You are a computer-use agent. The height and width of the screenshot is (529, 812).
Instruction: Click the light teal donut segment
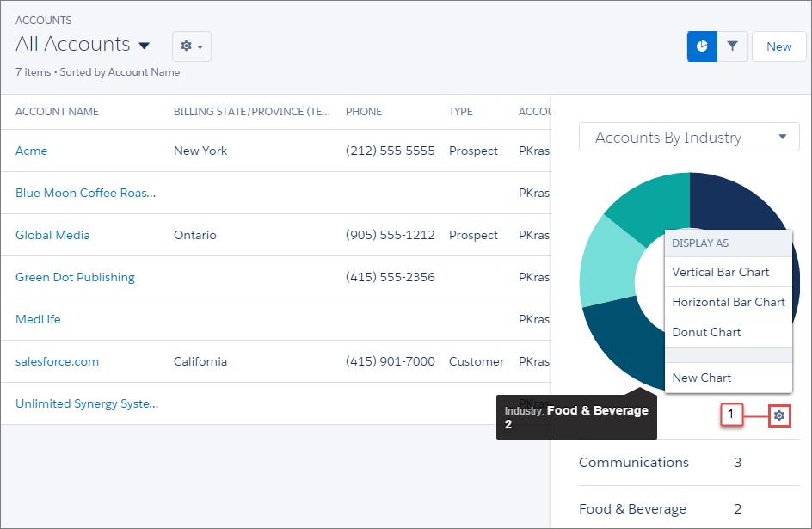click(x=606, y=264)
